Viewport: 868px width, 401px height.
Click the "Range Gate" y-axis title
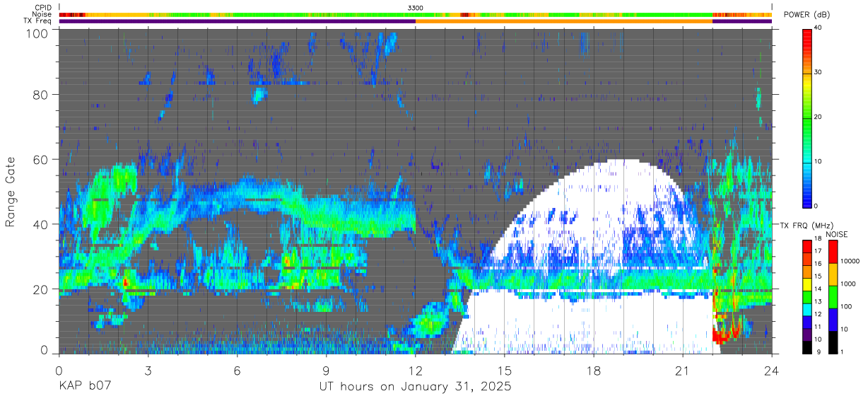[11, 193]
